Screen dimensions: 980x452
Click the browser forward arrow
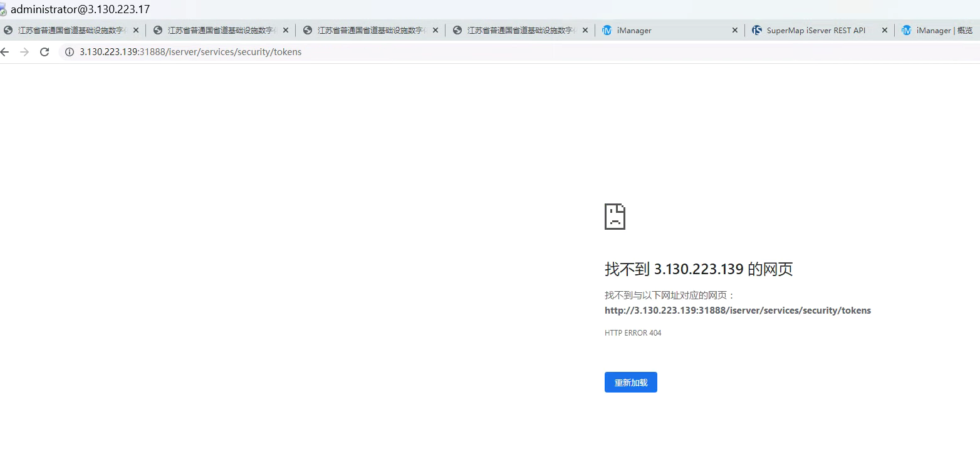pos(24,52)
